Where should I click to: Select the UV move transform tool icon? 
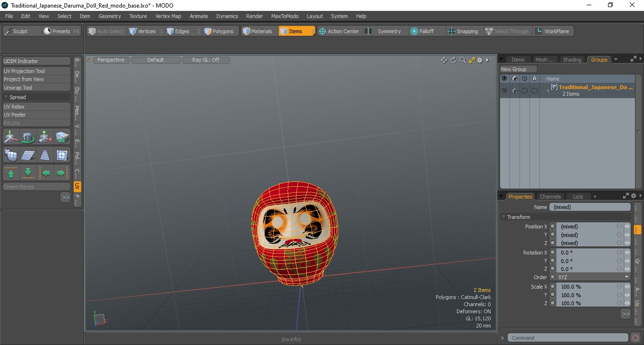point(11,137)
